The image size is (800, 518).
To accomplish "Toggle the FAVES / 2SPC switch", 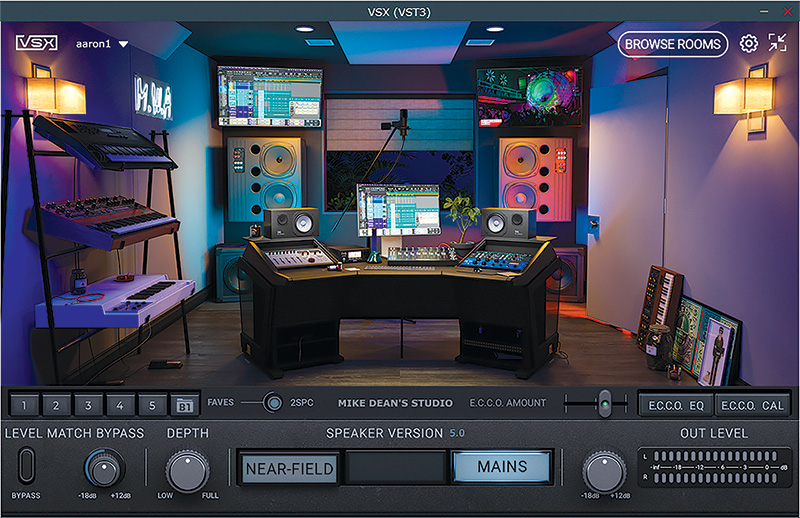I will pos(273,403).
